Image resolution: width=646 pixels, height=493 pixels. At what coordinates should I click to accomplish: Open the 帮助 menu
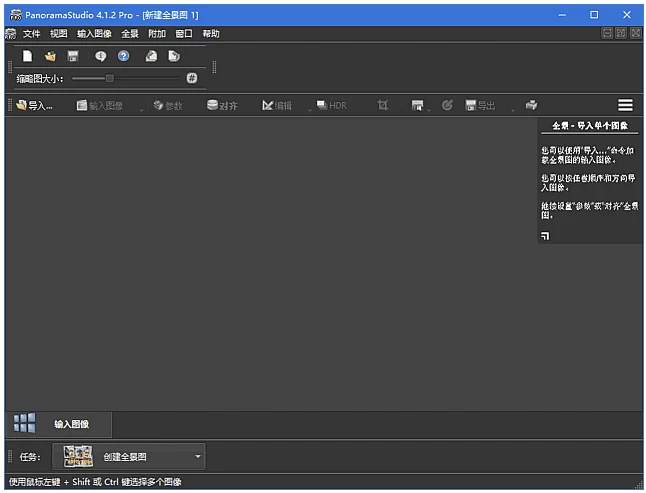[x=211, y=34]
